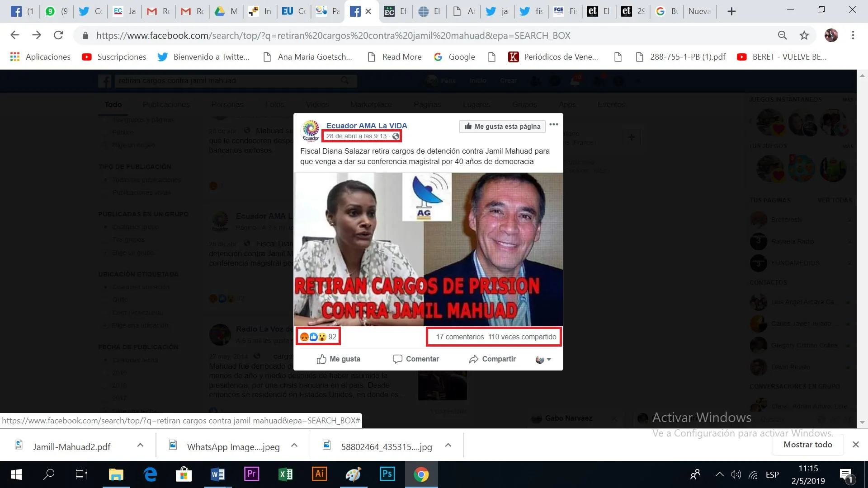Viewport: 868px width, 488px height.
Task: Click Me gusta esta página button
Action: coord(502,127)
